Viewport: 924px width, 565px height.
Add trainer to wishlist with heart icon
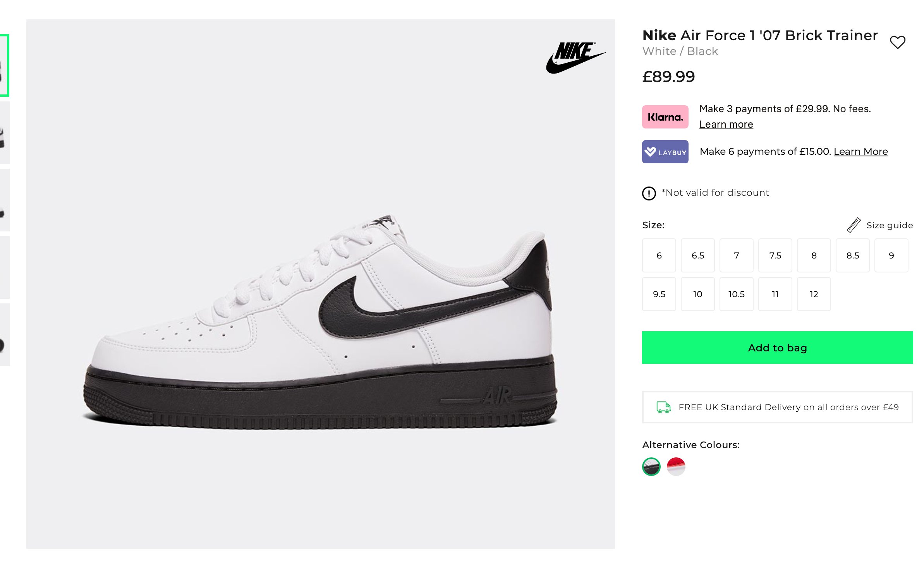point(897,42)
